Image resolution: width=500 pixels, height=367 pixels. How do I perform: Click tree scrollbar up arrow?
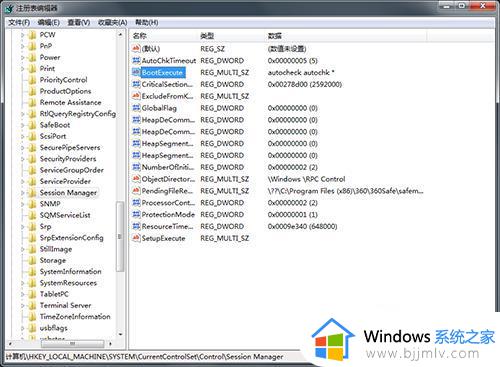click(x=120, y=35)
